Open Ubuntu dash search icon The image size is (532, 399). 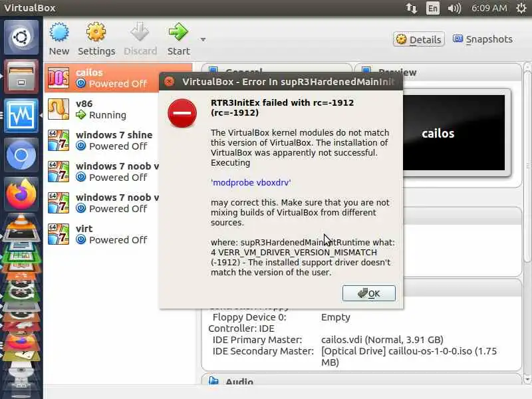21,37
